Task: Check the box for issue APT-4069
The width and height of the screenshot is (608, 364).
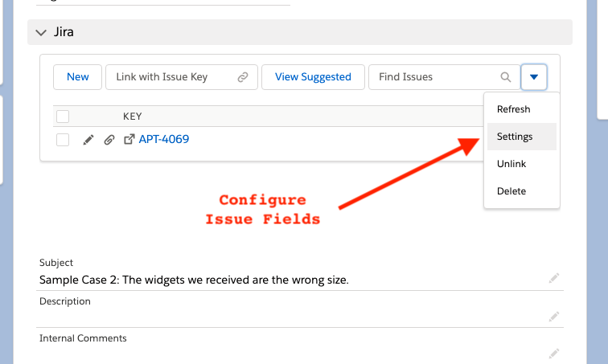Action: [63, 140]
